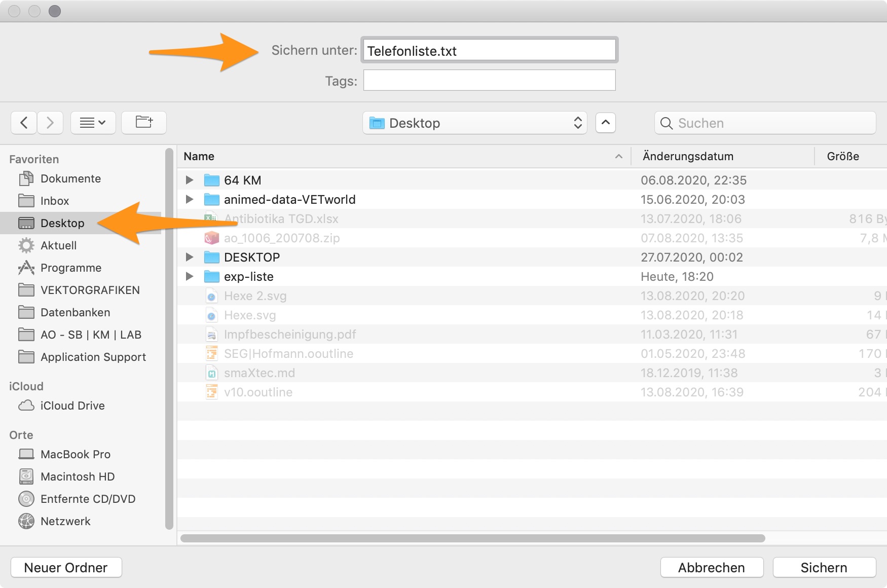Select Macintosh HD under Orte
This screenshot has width=887, height=588.
click(77, 476)
